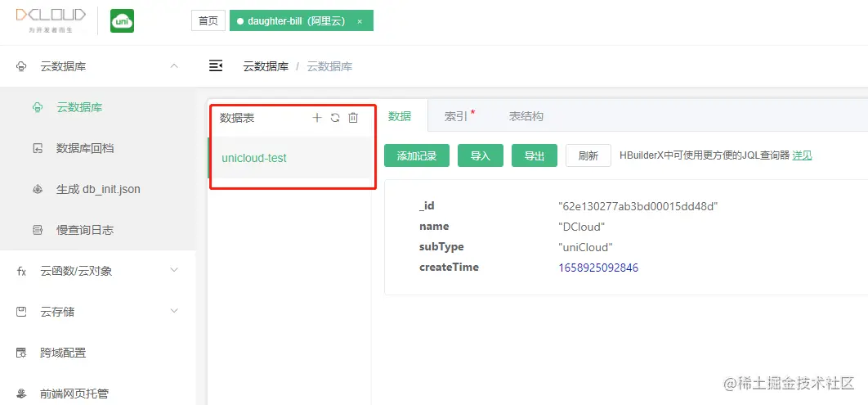Click 云数据库 breadcrumb root link
Viewport: 868px width, 405px height.
(x=266, y=66)
